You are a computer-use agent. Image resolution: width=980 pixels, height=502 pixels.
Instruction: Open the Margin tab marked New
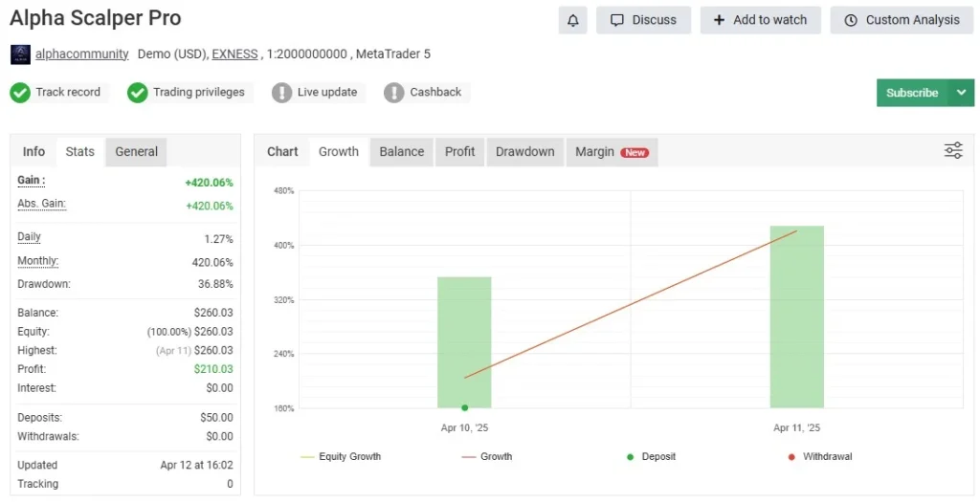point(612,152)
